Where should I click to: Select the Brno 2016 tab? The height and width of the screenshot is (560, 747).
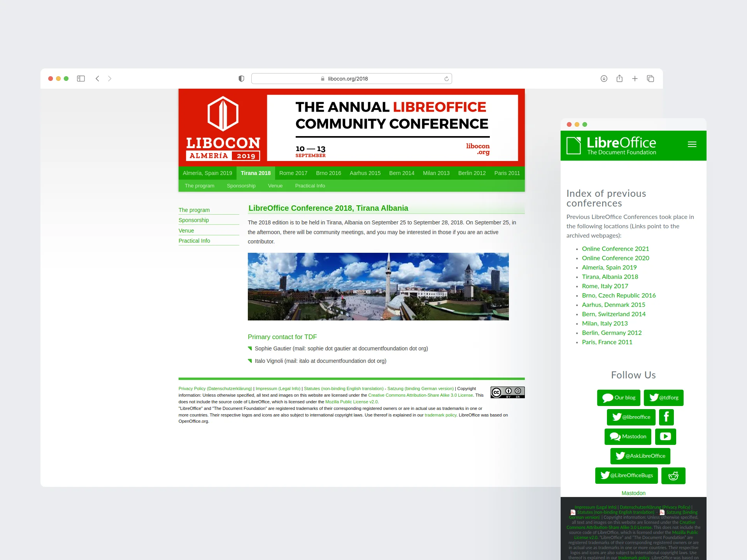pyautogui.click(x=328, y=173)
